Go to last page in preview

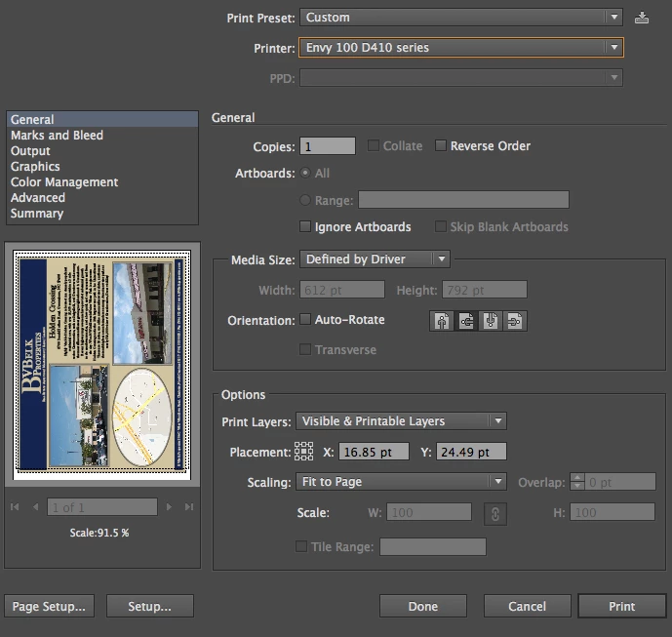point(189,506)
